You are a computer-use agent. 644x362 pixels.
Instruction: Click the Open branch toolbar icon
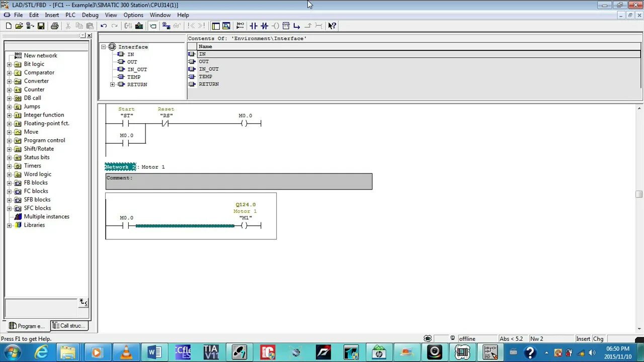click(296, 26)
